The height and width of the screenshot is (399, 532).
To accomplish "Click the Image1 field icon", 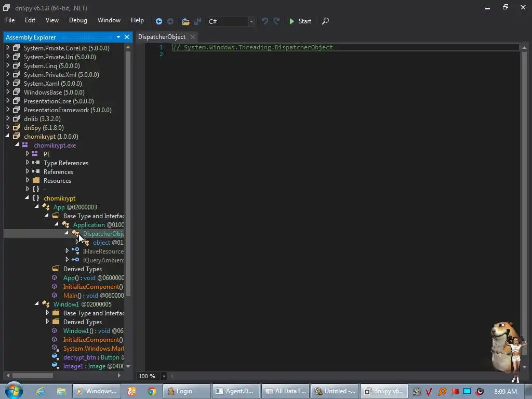I will (55, 366).
